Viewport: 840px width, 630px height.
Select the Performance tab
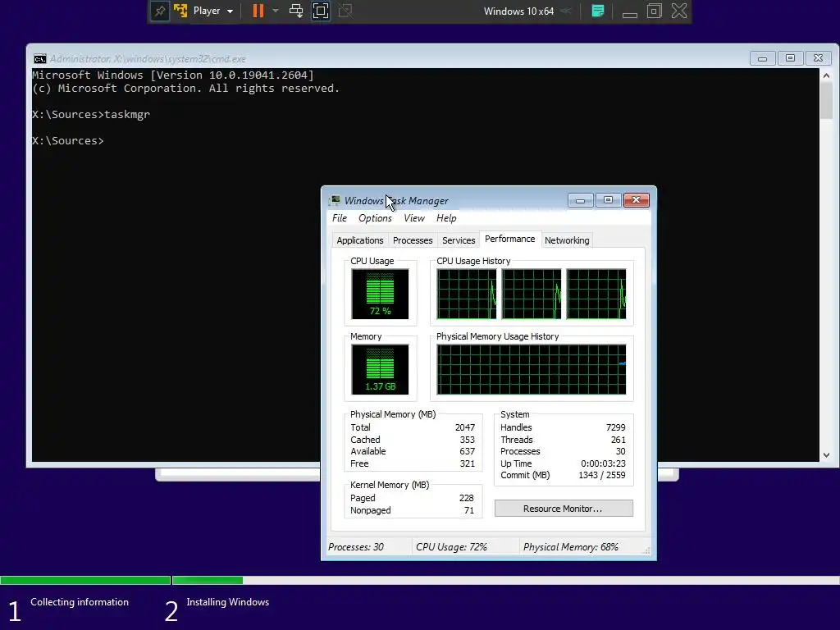coord(510,239)
